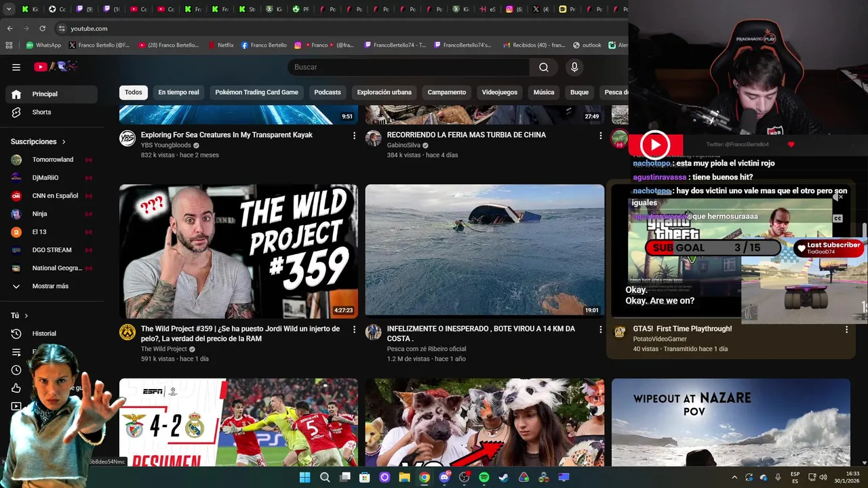
Task: Open options for Feria Mas Turbia video
Action: [x=600, y=136]
